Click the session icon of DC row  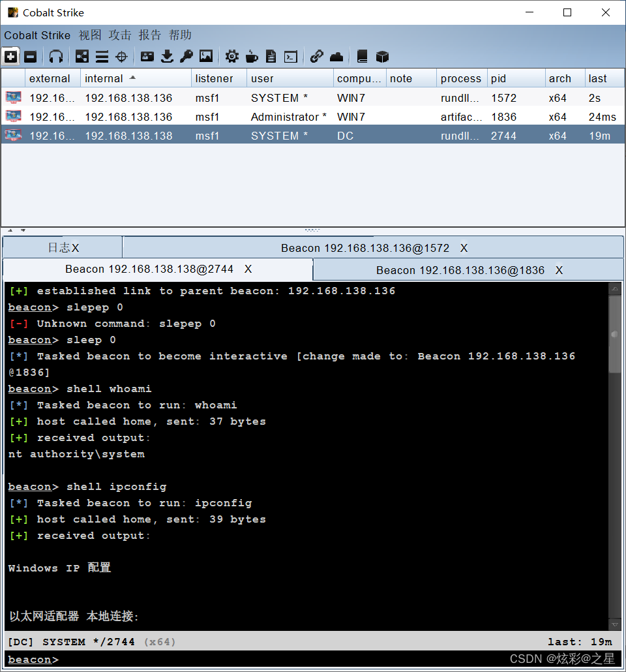click(13, 135)
